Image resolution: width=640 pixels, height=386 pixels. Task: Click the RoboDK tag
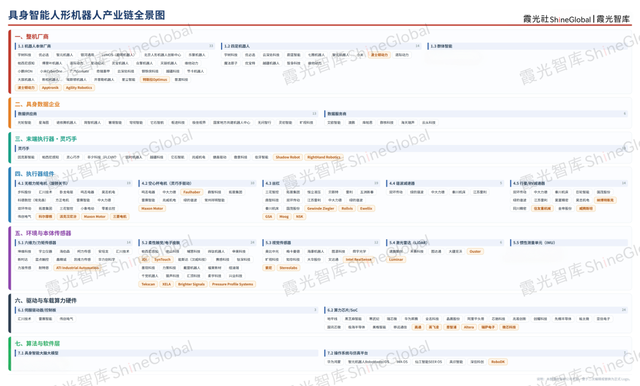498,362
